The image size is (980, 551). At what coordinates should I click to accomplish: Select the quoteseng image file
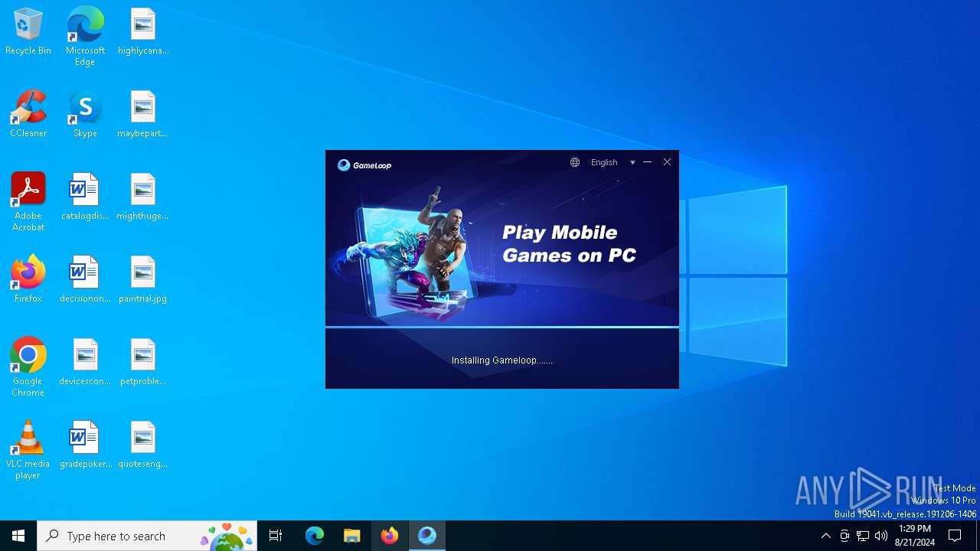[143, 445]
